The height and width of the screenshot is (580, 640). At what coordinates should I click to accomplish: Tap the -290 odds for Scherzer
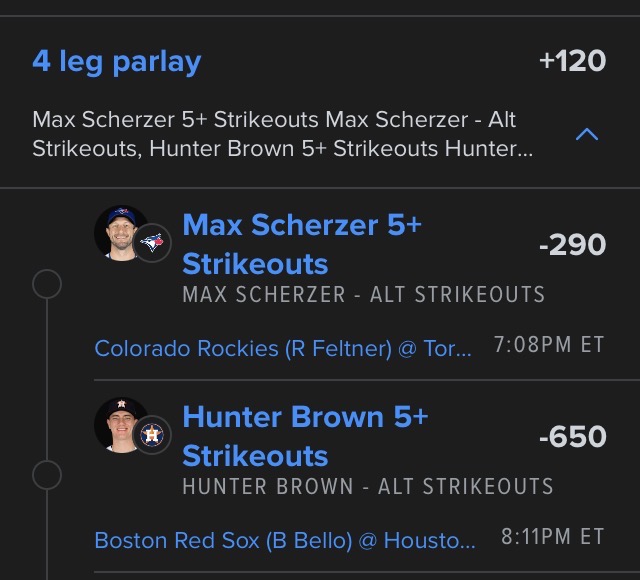[572, 244]
